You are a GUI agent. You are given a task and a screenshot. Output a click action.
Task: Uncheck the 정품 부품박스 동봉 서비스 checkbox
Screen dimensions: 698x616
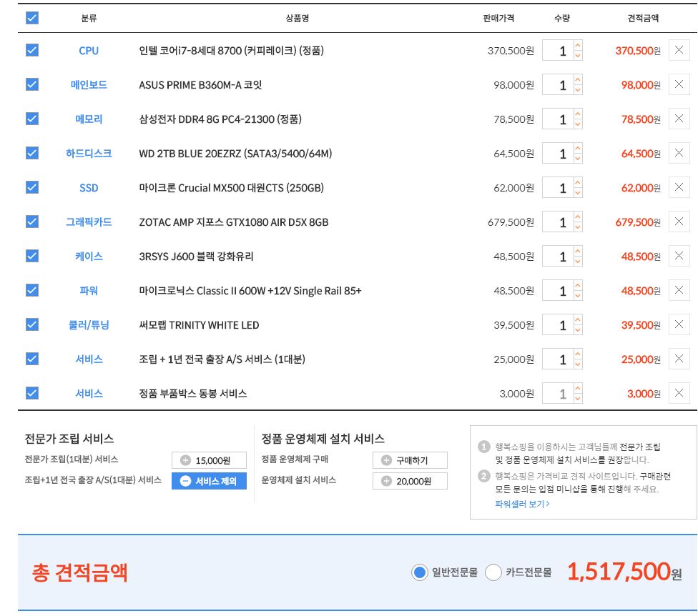click(32, 393)
